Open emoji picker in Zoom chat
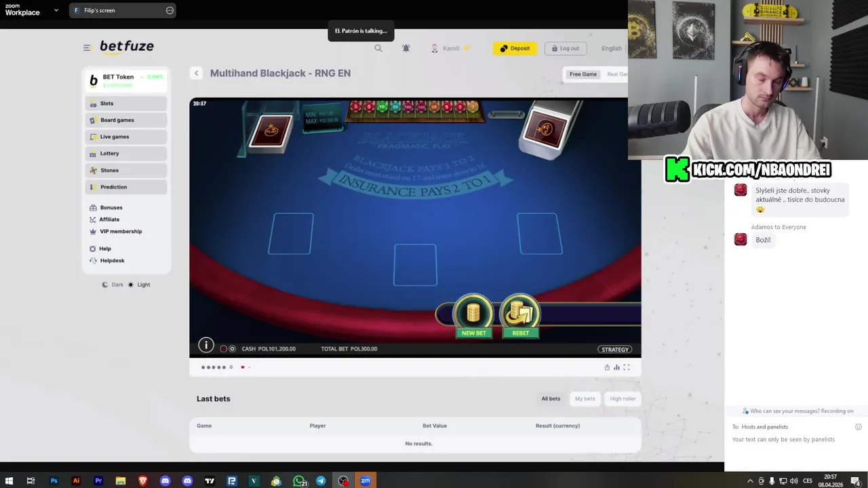The image size is (868, 488). pos(858,427)
